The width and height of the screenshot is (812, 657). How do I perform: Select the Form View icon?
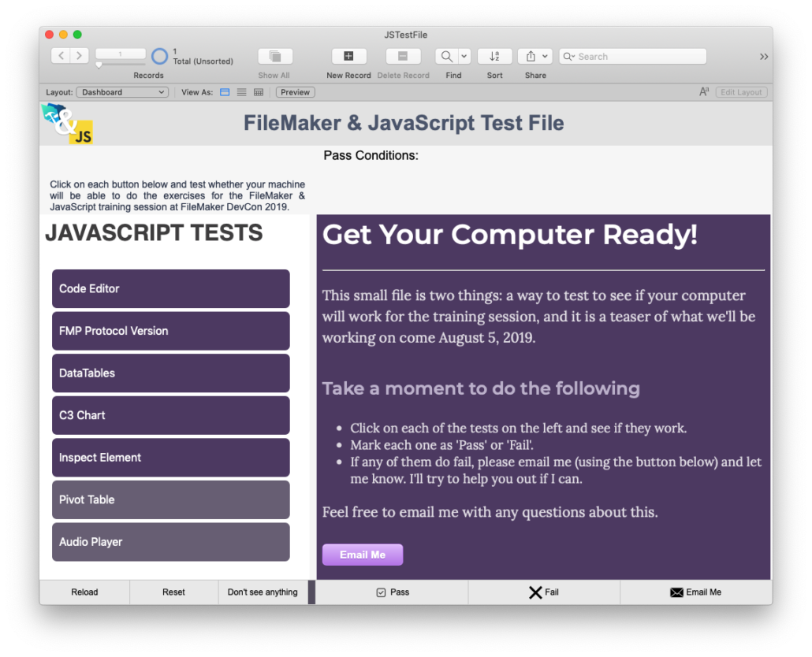tap(224, 92)
